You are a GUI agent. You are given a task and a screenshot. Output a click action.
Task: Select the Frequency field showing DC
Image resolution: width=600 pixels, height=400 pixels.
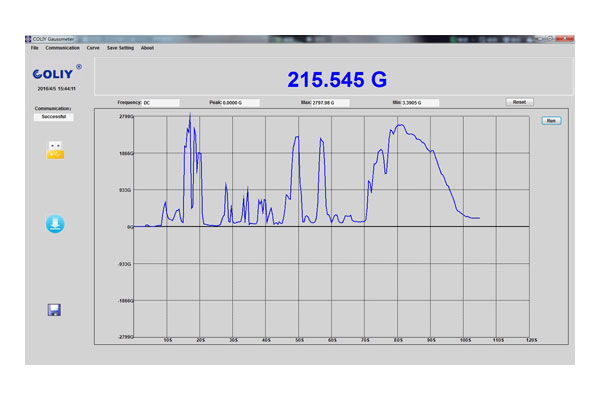[x=160, y=102]
